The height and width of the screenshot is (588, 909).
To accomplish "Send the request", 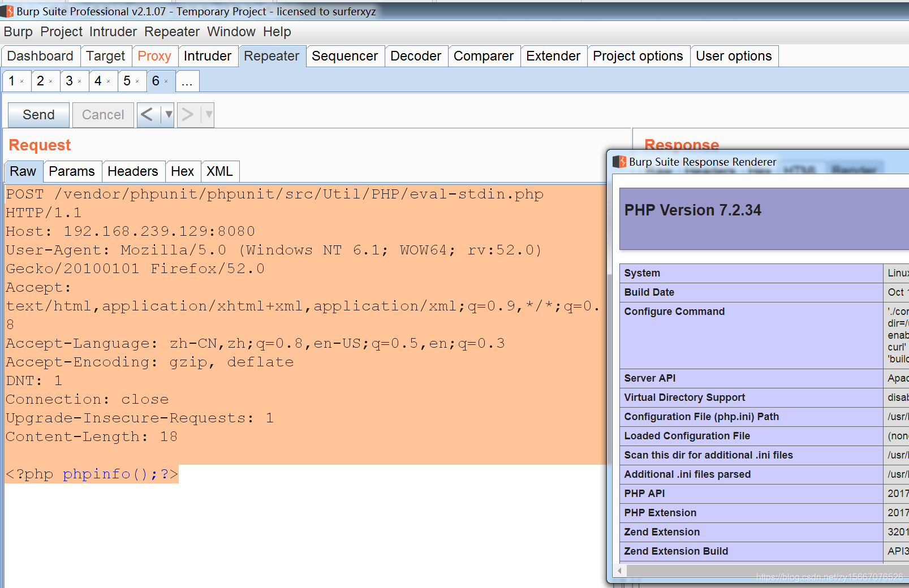I will [38, 115].
